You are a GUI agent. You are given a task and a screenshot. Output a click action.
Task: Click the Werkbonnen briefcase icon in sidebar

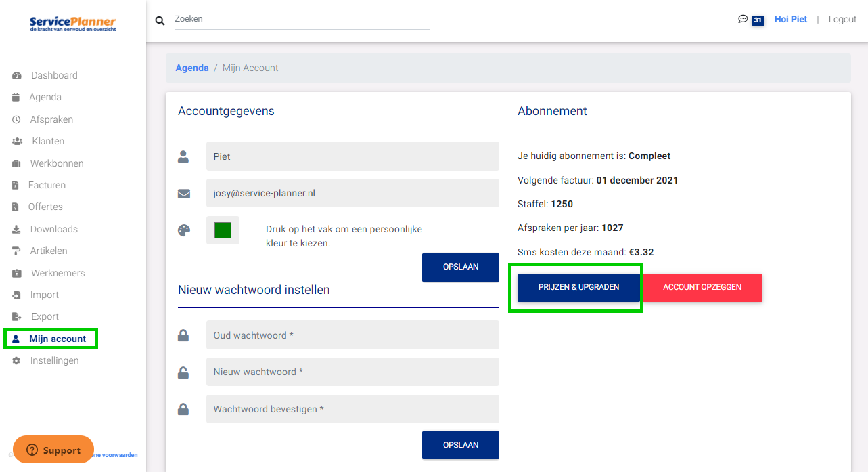(x=16, y=164)
